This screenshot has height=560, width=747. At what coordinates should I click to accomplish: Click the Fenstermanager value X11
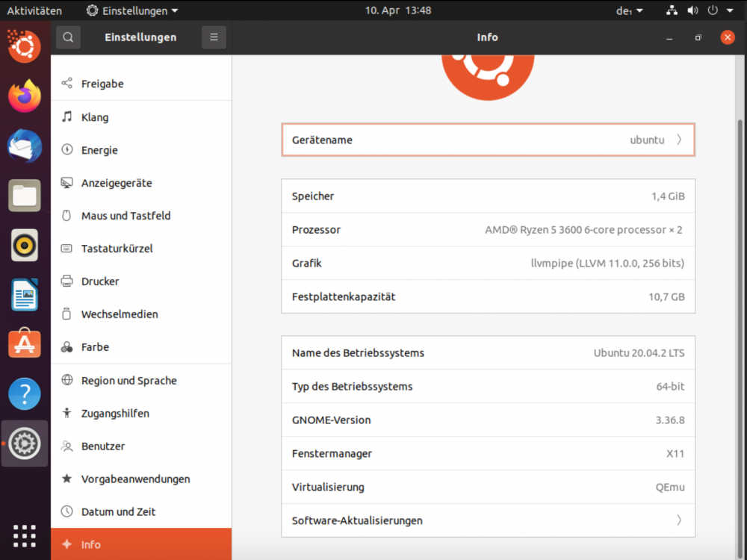tap(675, 453)
